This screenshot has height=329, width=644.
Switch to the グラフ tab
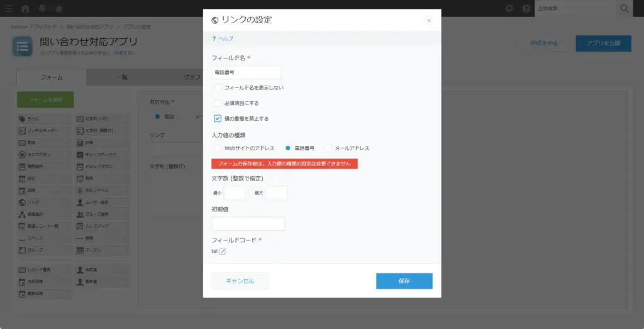[191, 77]
